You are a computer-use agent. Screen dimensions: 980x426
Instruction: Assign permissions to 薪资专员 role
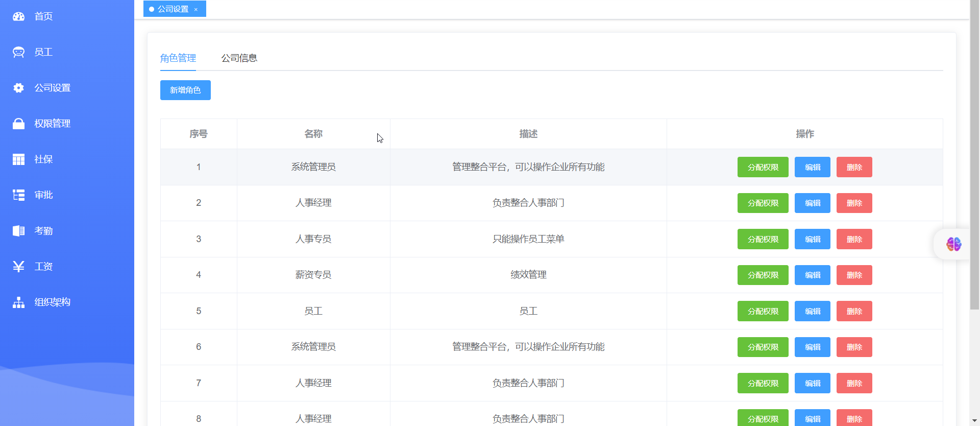(x=763, y=275)
